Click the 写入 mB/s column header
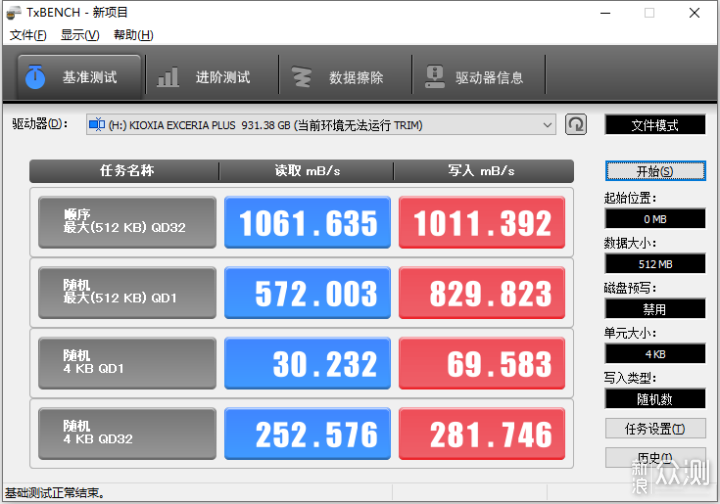Viewport: 720px width, 504px height. (484, 171)
